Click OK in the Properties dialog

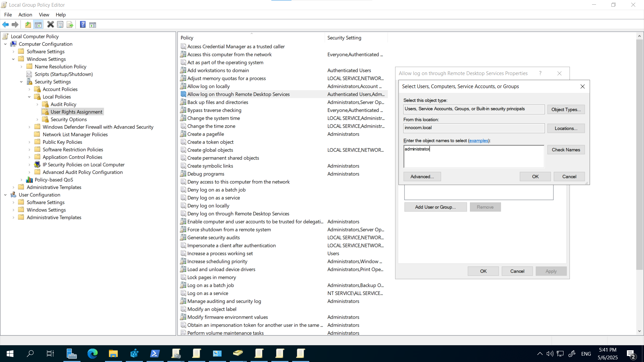coord(483,271)
